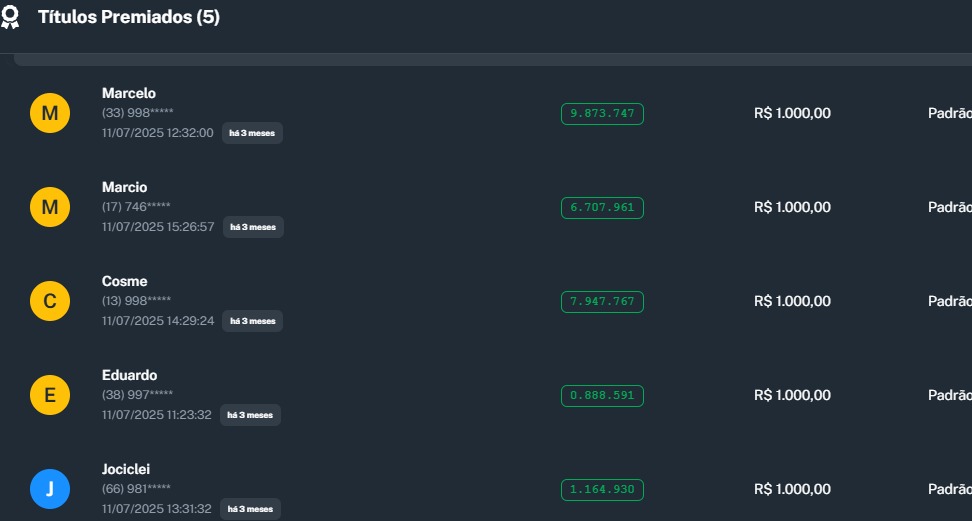Click Marcelo's yellow M avatar
This screenshot has width=972, height=521.
tap(50, 114)
